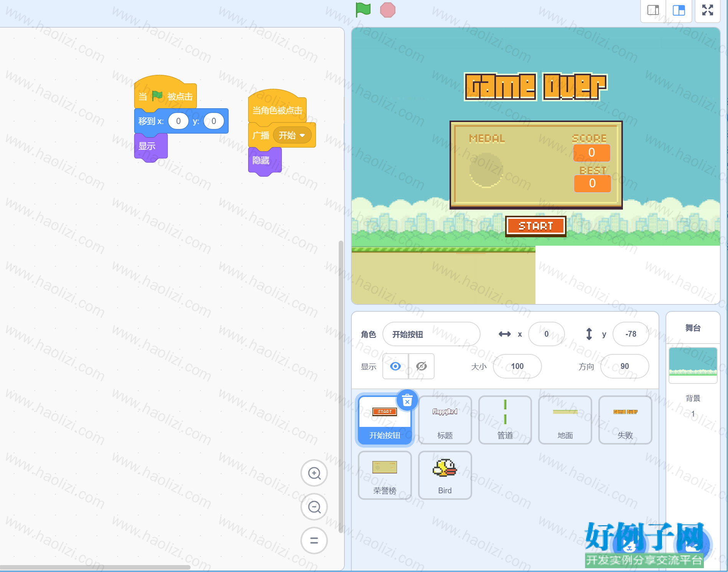Zoom out of the code workspace
The height and width of the screenshot is (572, 728).
coord(314,507)
